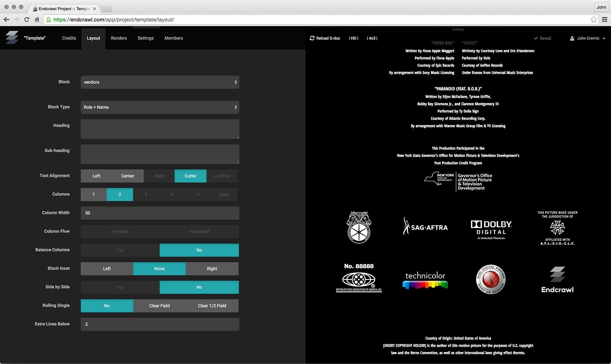Open the Block dropdown showing vendors
The width and height of the screenshot is (611, 364).
click(x=160, y=82)
